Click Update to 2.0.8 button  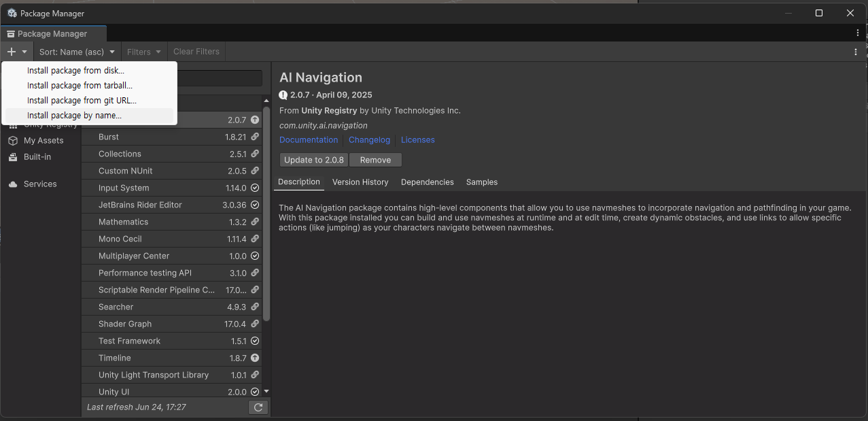pos(314,160)
